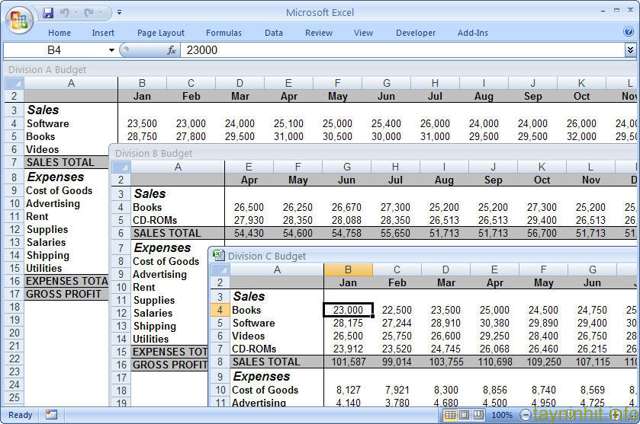640x424 pixels.
Task: Click the Save icon in Quick Access Toolbar
Action: (x=48, y=13)
